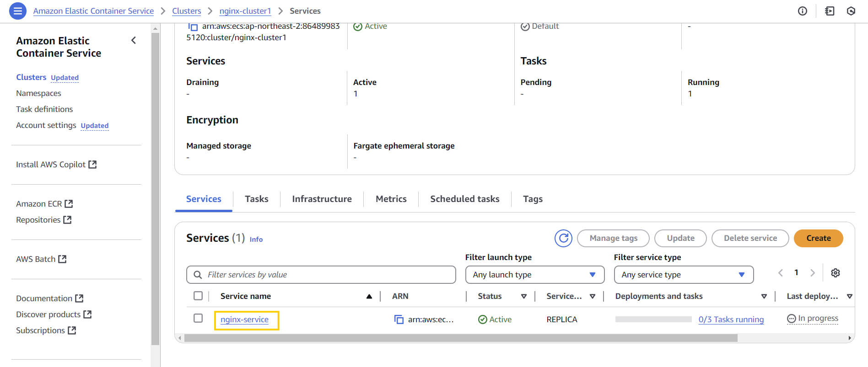
Task: Click the search icon in filter box
Action: (x=198, y=275)
